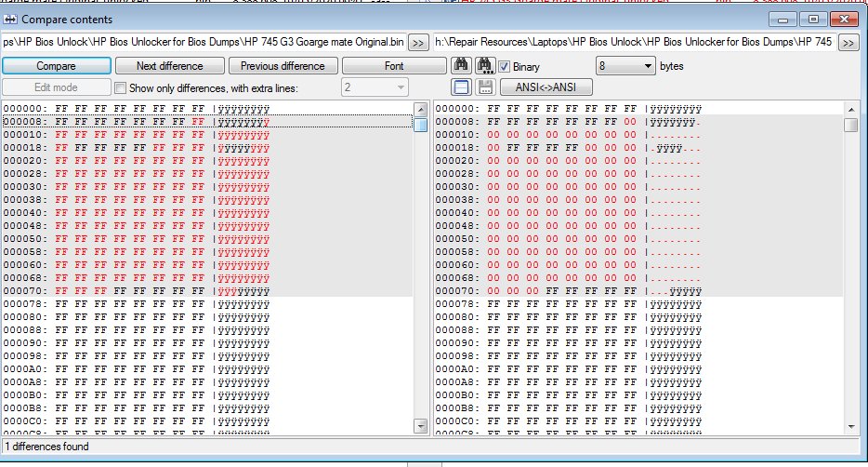Click the left file browse >> button
Screen dimensions: 868x467
(x=418, y=43)
